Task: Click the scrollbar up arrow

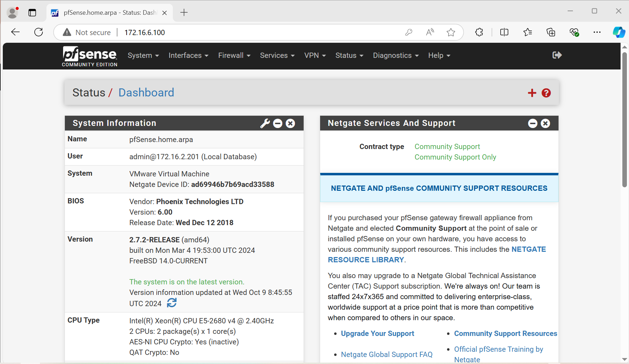Action: (624, 47)
